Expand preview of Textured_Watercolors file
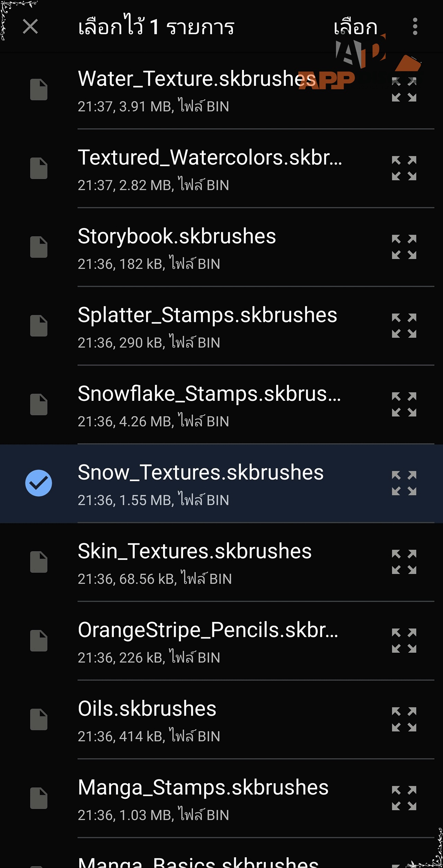Image resolution: width=443 pixels, height=868 pixels. 404,168
